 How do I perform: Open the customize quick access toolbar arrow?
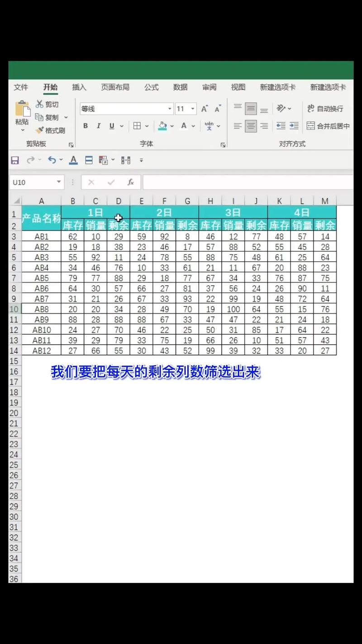click(141, 160)
